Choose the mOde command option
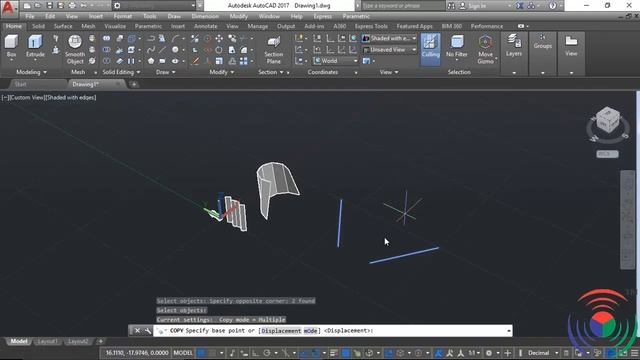Viewport: 640px width, 360px height. 310,331
